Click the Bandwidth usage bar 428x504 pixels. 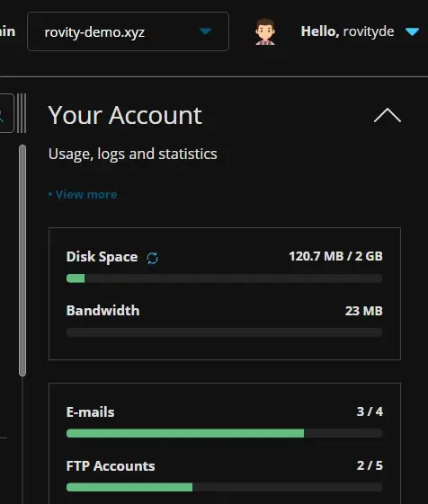tap(224, 332)
